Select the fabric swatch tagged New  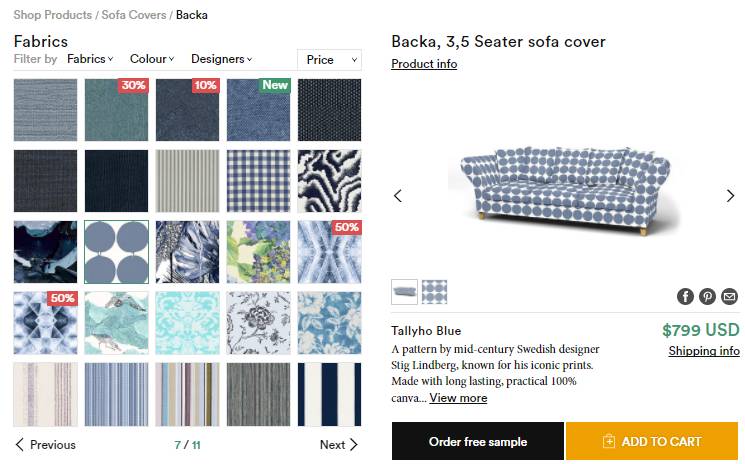(258, 109)
